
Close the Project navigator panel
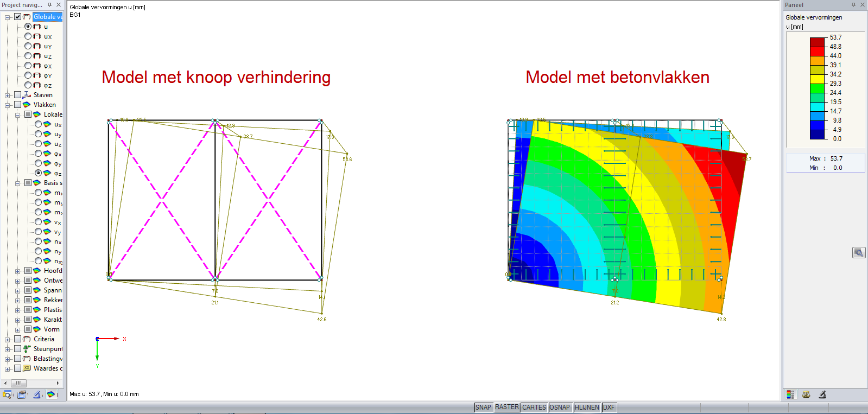coord(59,4)
